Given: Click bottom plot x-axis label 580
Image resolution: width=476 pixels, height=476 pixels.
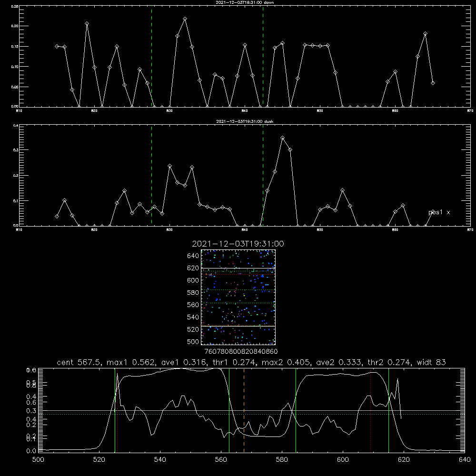Looking at the screenshot, I should [x=282, y=460].
